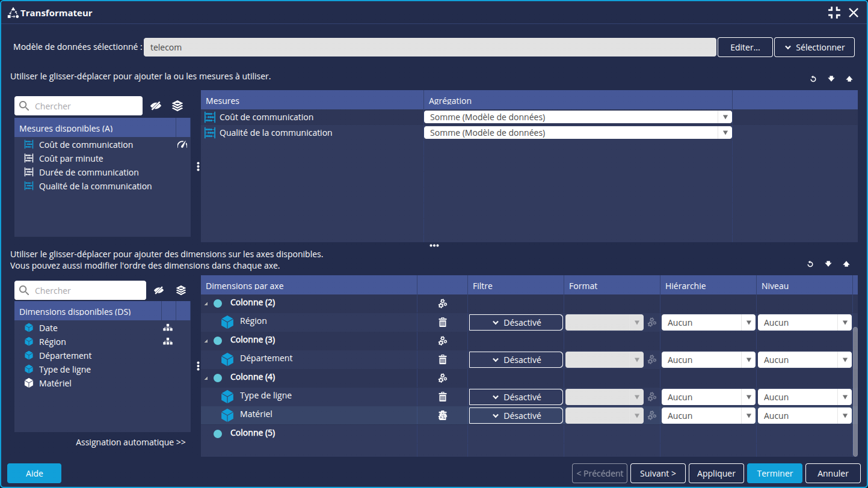Select Durée de communication in available measures
Screen dimensions: 868x488
tap(88, 172)
